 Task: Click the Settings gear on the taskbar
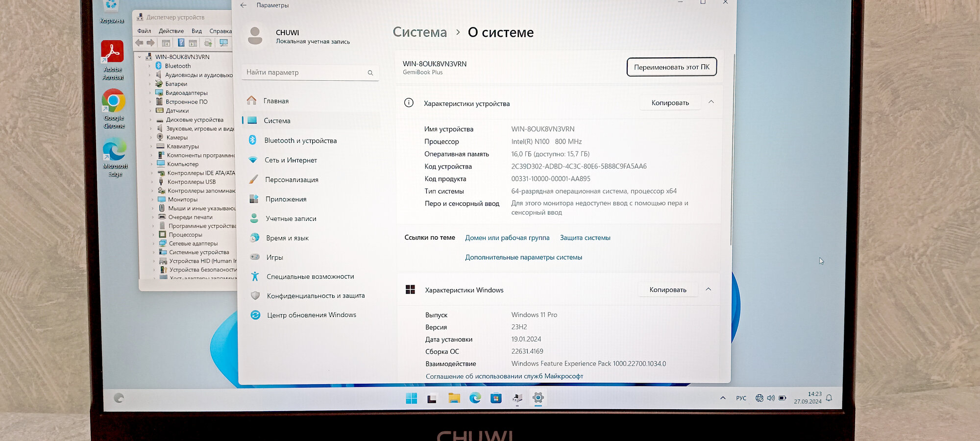click(x=538, y=398)
